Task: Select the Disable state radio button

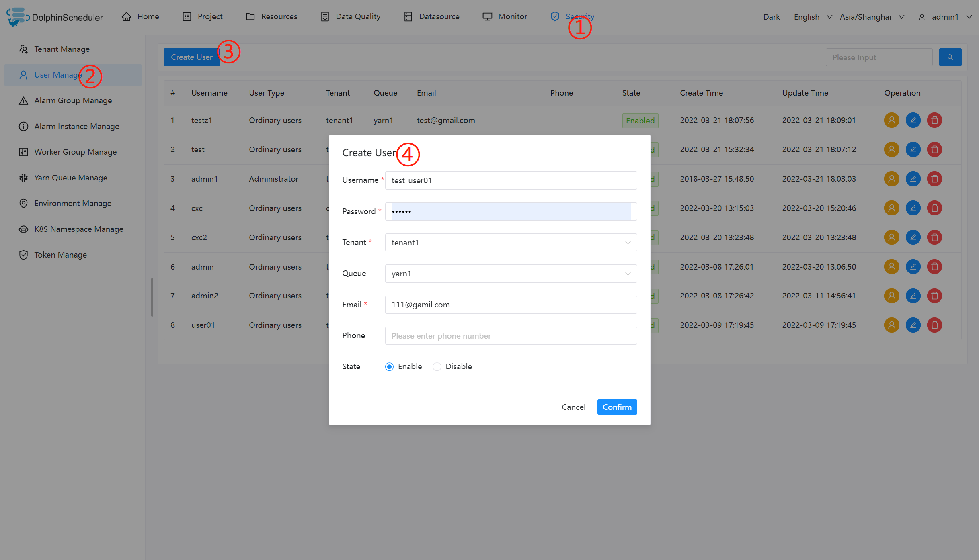Action: (437, 366)
